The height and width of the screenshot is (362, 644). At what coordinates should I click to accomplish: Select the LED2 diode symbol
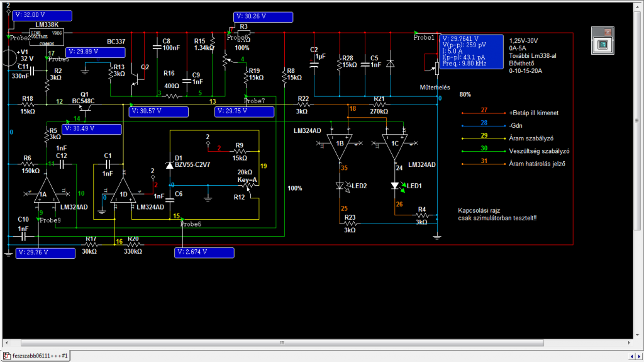click(x=341, y=186)
